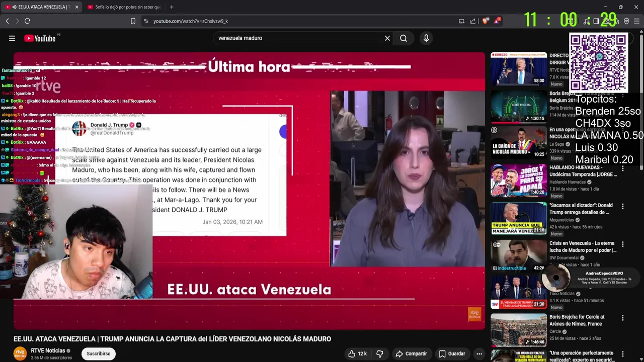Clear the search text with X
Screen dimensions: 644x362
coord(387,38)
